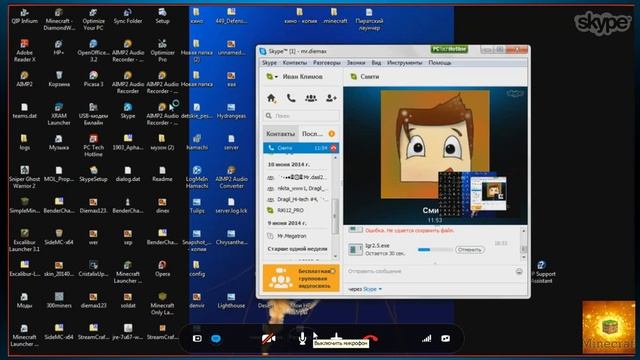Switch to the Посл... recent tab
640x360 pixels.
[x=312, y=134]
